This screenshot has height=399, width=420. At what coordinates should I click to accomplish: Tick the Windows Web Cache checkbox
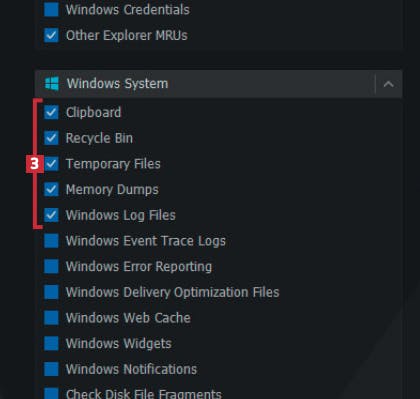coord(51,318)
